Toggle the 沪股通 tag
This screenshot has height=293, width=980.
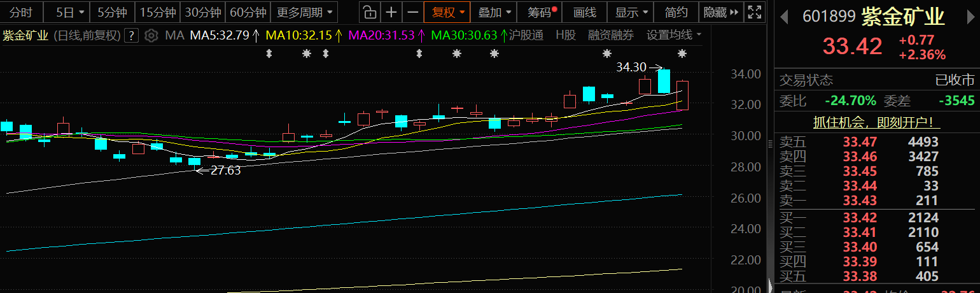(x=526, y=36)
